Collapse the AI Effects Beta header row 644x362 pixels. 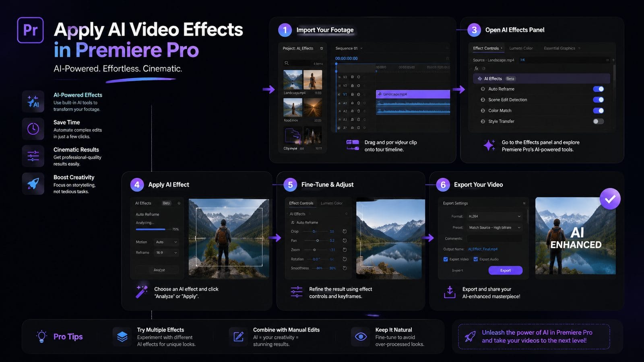coord(542,78)
